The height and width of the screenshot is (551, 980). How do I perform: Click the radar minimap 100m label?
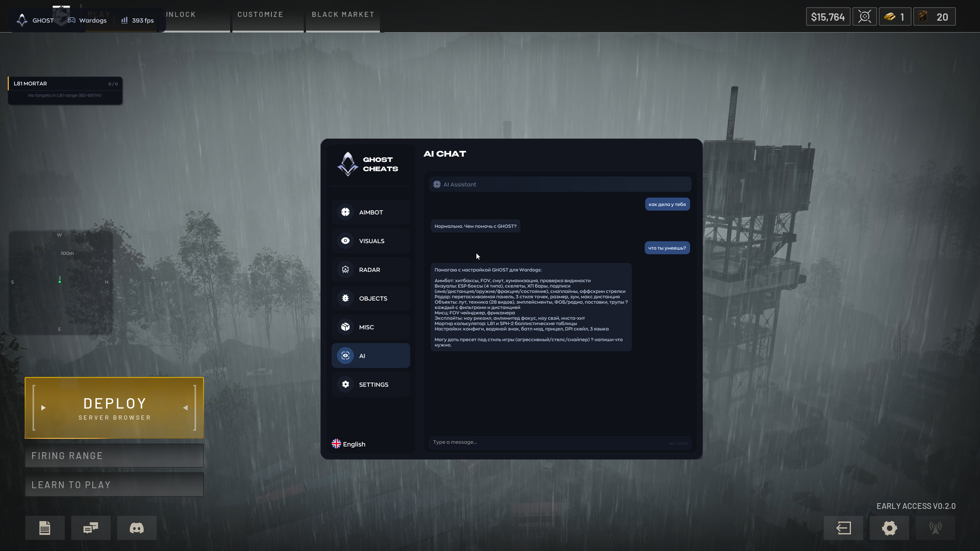(67, 253)
